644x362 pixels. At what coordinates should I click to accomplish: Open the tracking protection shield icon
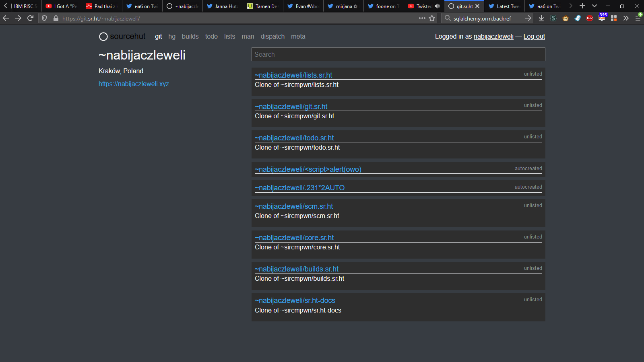[x=44, y=18]
